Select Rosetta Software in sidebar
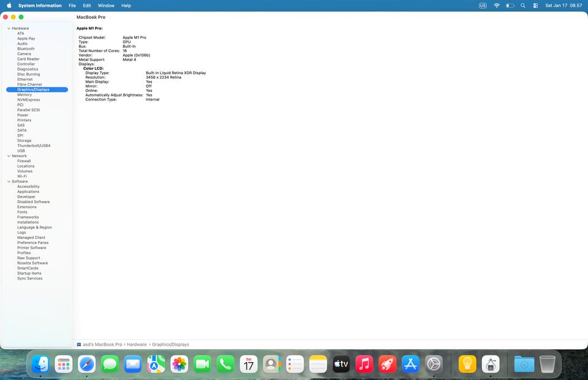 coord(32,263)
